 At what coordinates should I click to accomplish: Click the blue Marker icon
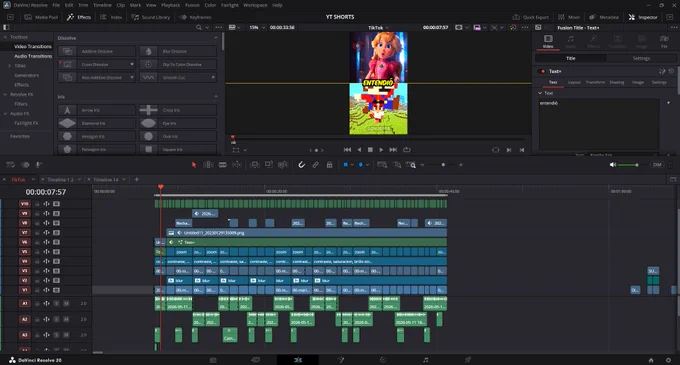pos(360,165)
